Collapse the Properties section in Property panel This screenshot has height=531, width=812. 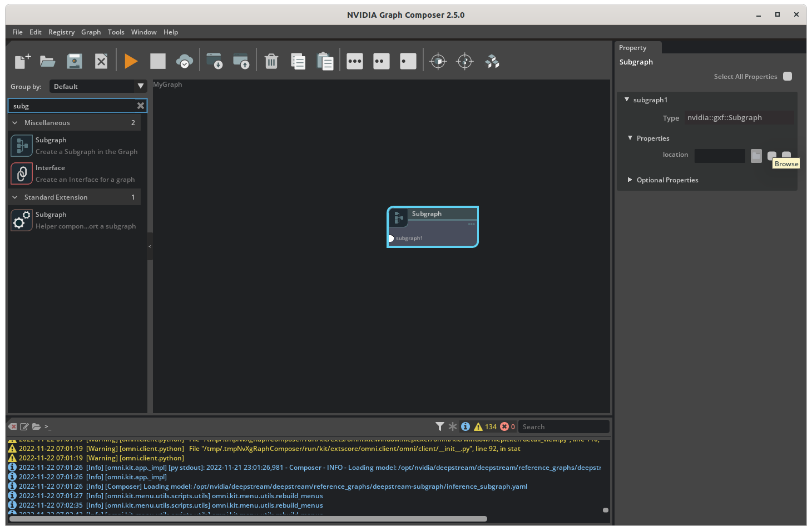[x=630, y=138]
